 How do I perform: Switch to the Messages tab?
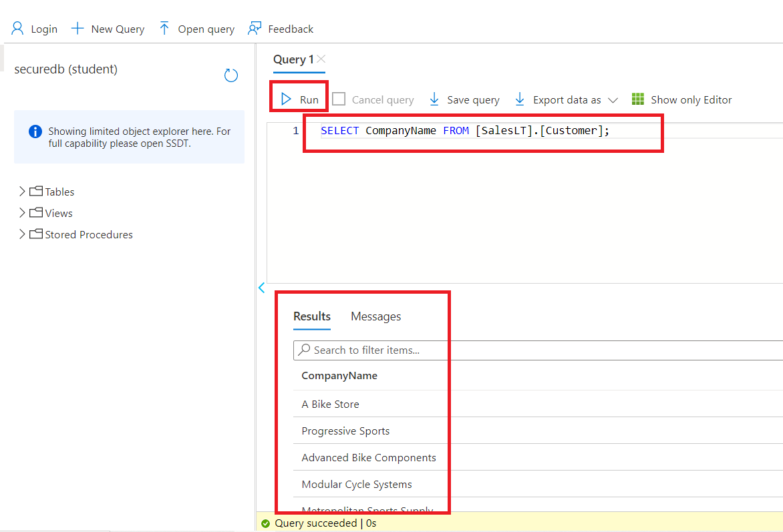[375, 316]
